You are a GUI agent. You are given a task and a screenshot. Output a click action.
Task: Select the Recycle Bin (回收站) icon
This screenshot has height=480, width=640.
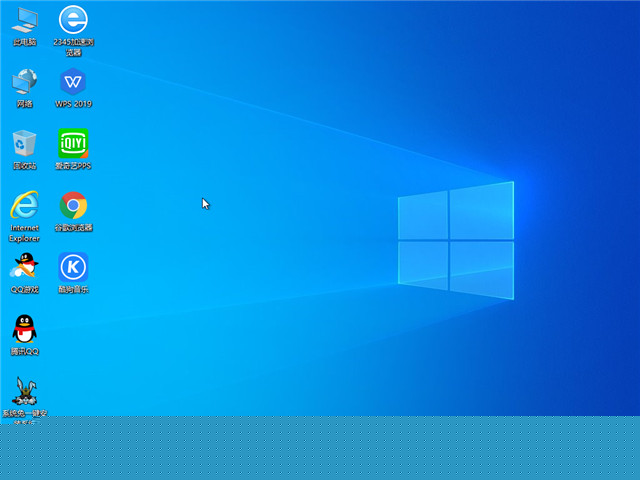[x=24, y=143]
